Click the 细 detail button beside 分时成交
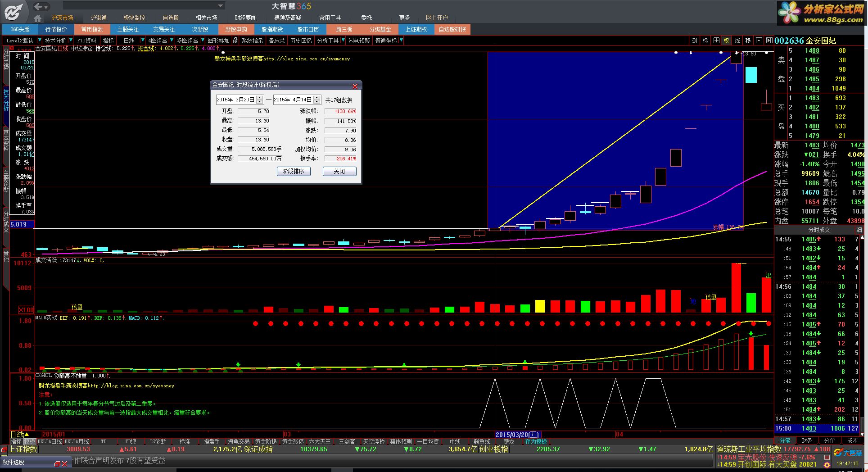 (x=859, y=230)
